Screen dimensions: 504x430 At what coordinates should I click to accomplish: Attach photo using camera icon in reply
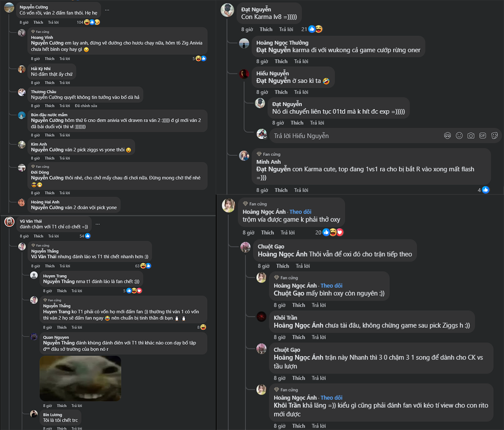tap(471, 136)
